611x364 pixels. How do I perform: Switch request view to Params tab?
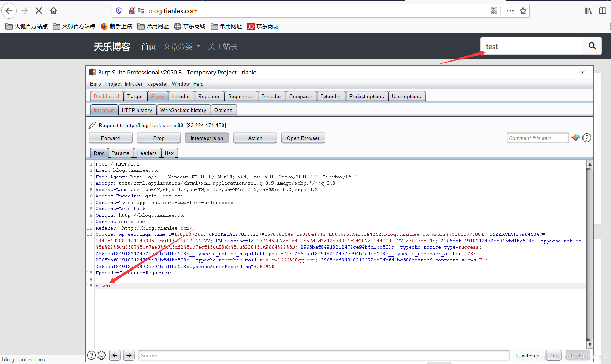pos(121,153)
